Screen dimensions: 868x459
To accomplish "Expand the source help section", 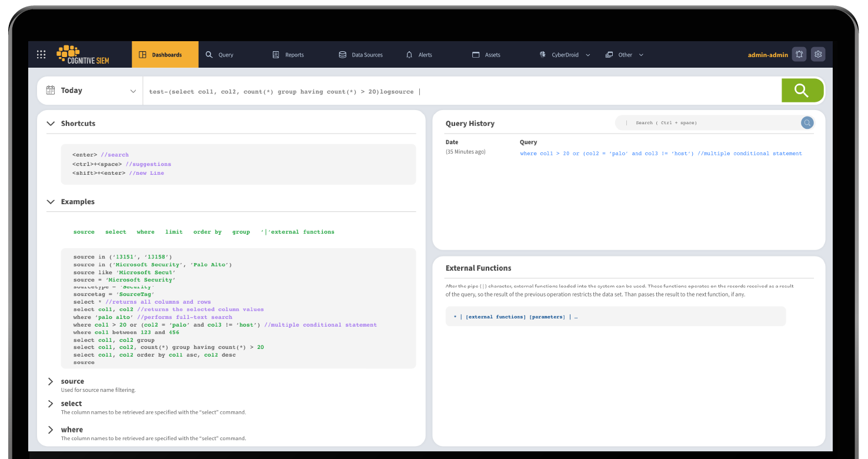I will tap(51, 381).
